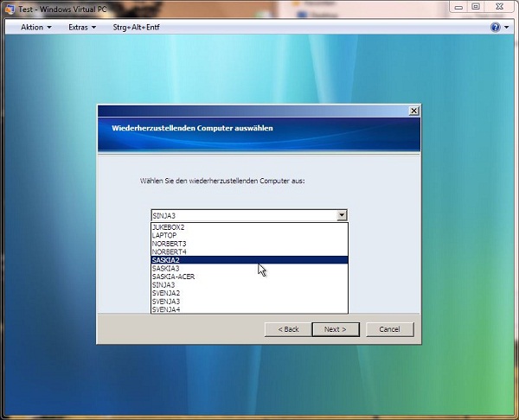Click the Back button
Screen dimensions: 519x420
(x=288, y=329)
